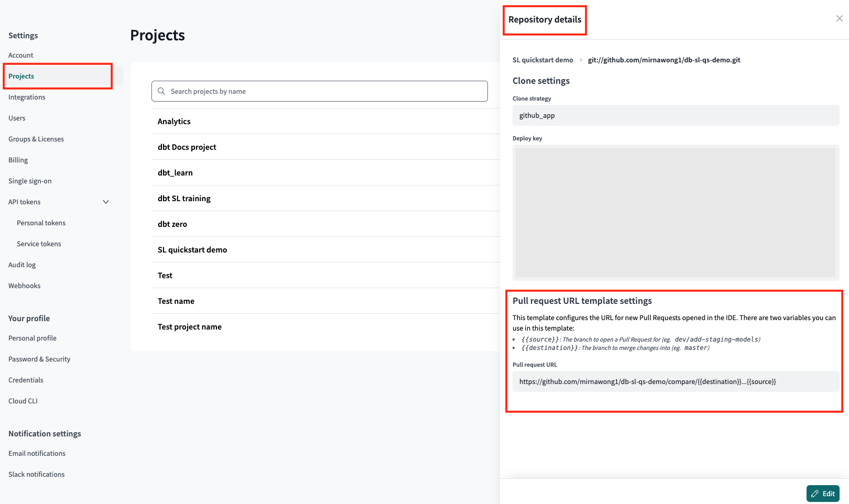Open the dbt Docs project
The width and height of the screenshot is (849, 504).
187,147
